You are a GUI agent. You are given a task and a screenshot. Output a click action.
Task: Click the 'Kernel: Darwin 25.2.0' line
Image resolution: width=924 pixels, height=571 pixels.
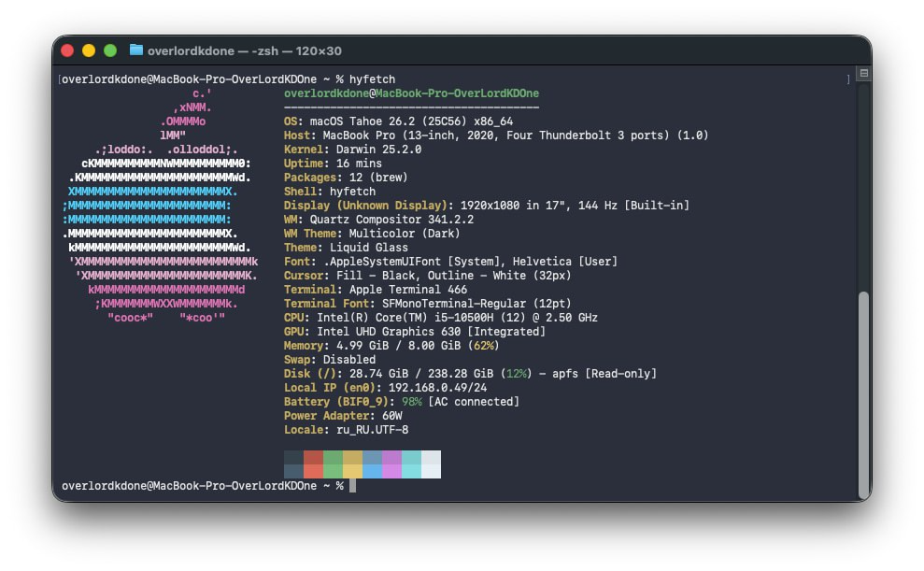click(352, 150)
